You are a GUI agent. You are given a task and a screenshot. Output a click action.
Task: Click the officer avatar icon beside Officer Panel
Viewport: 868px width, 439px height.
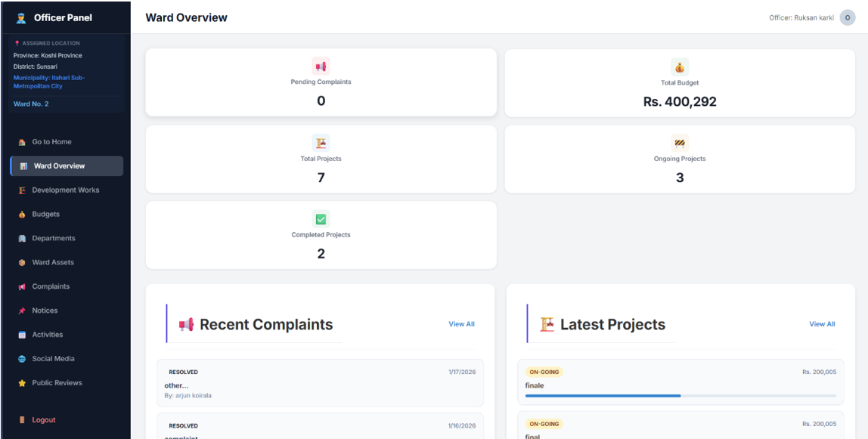click(22, 17)
